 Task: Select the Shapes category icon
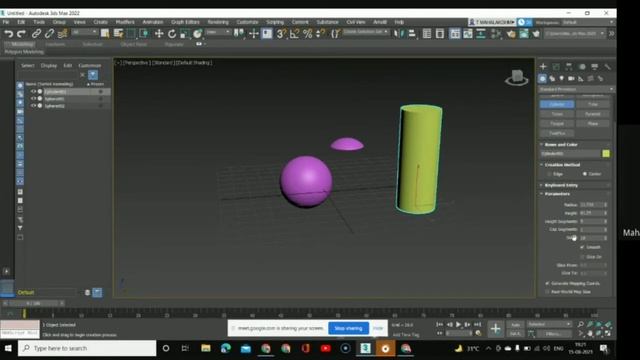pos(552,78)
